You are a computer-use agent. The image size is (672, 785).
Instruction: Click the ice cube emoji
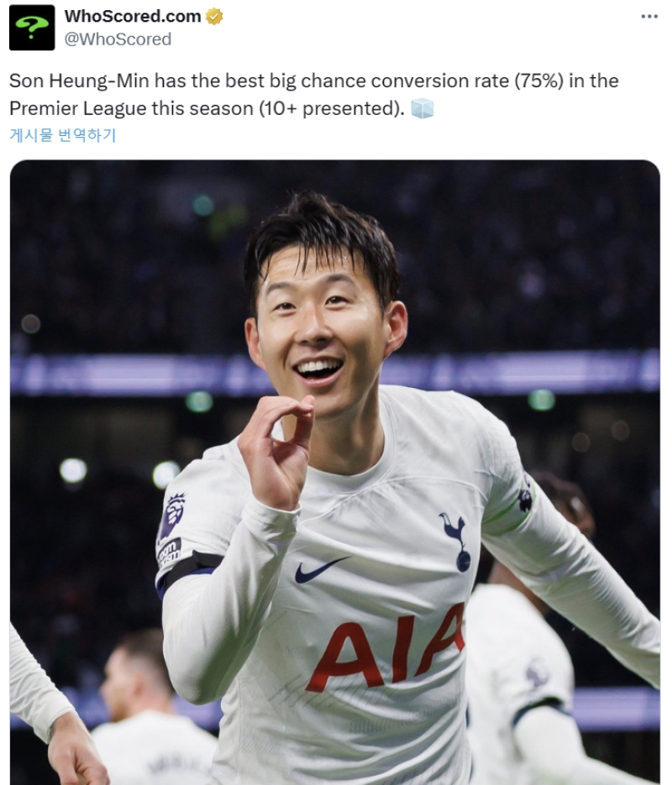click(423, 108)
